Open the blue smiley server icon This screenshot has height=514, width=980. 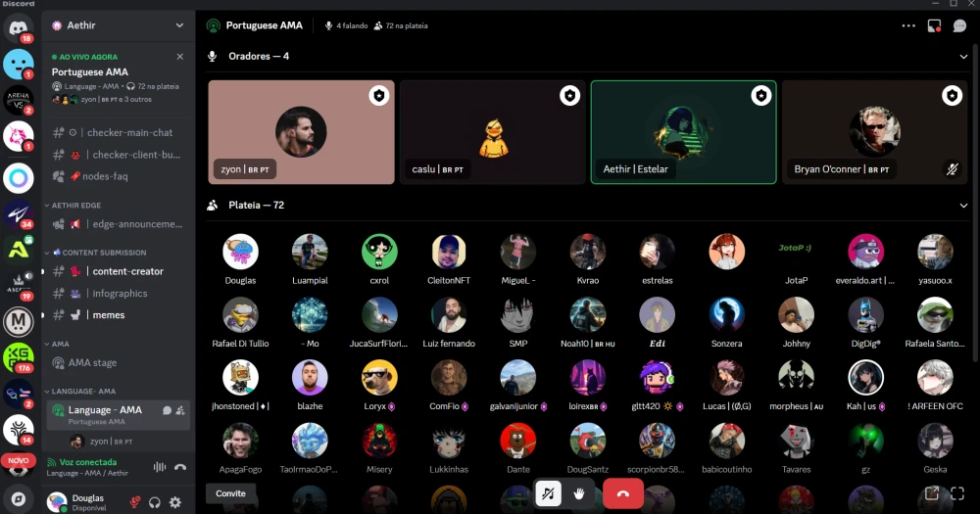pyautogui.click(x=18, y=64)
